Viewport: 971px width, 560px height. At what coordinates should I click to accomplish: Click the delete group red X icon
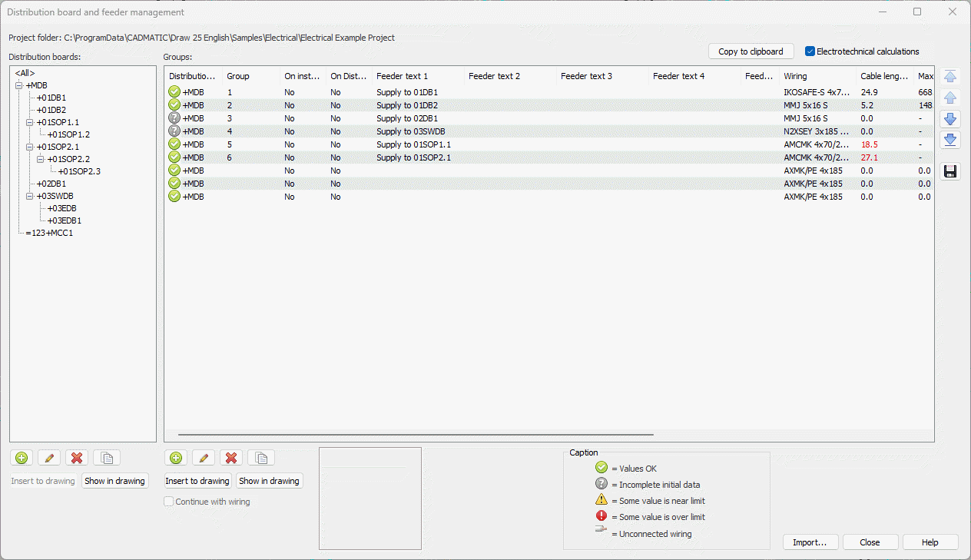[231, 458]
